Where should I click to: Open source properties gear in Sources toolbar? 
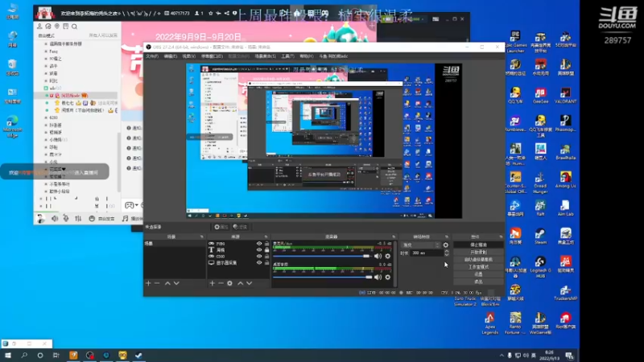(229, 283)
